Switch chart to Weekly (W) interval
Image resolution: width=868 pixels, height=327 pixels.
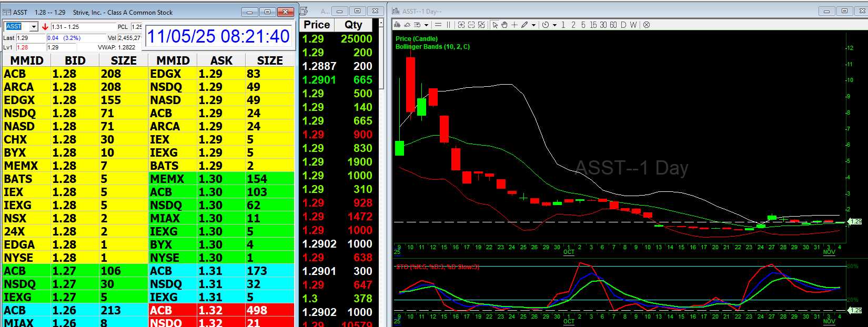[633, 25]
